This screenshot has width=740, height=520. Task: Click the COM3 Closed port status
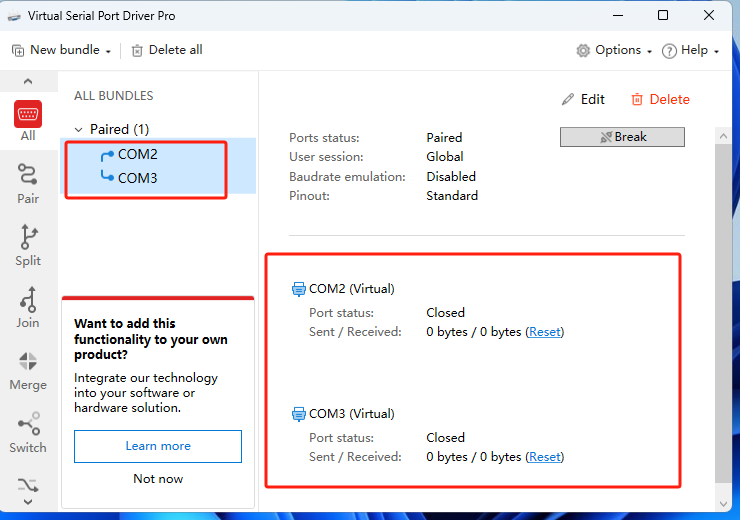tap(445, 438)
